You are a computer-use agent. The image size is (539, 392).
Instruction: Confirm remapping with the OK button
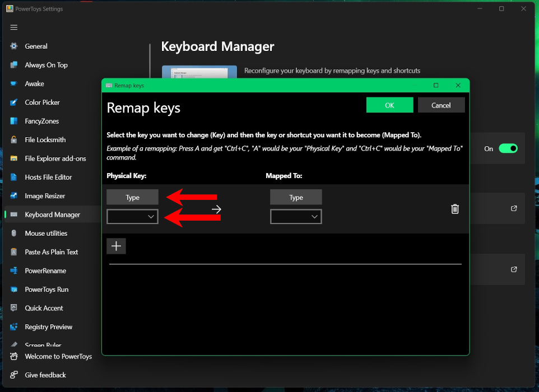[x=389, y=104]
